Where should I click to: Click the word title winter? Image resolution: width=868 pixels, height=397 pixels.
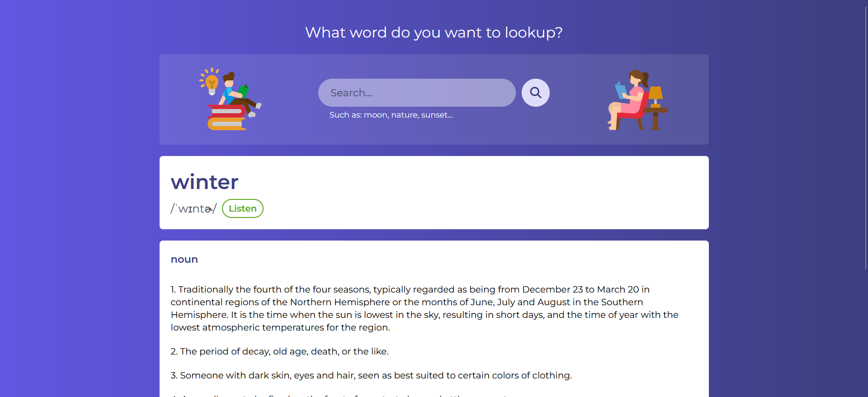204,182
